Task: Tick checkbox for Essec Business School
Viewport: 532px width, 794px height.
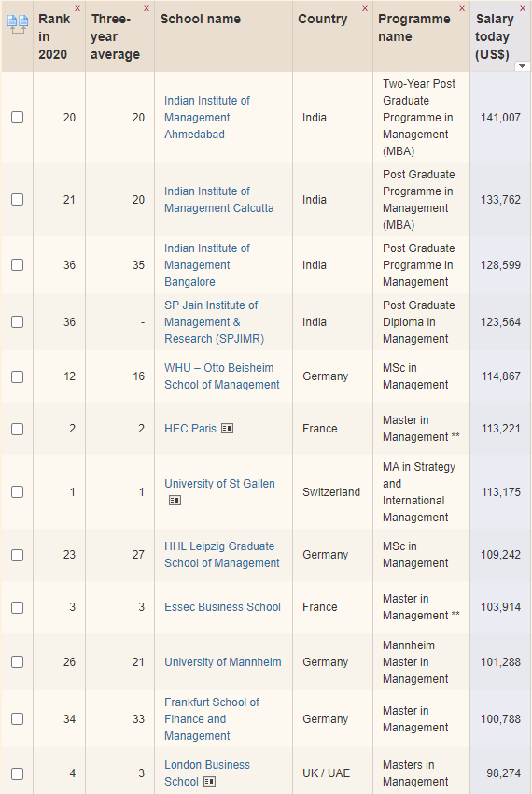Action: [17, 607]
